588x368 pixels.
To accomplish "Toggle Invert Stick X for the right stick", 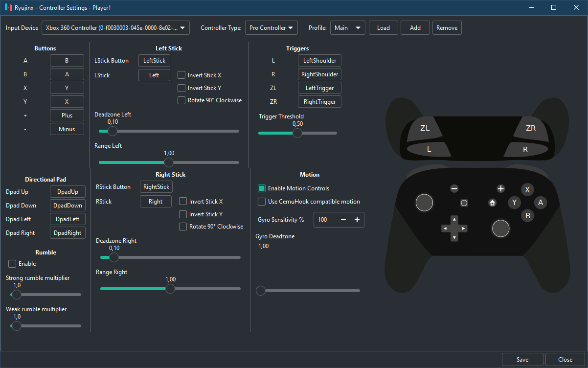I will coord(183,202).
